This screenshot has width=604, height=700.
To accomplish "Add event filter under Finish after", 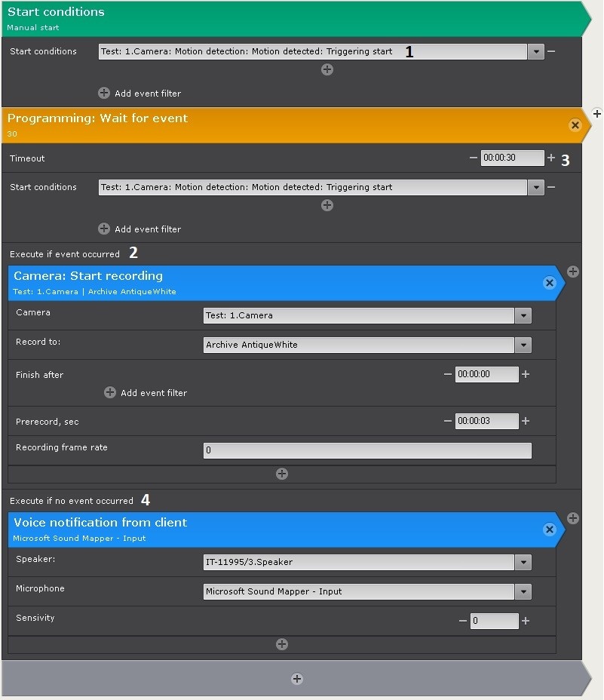I will [x=110, y=393].
